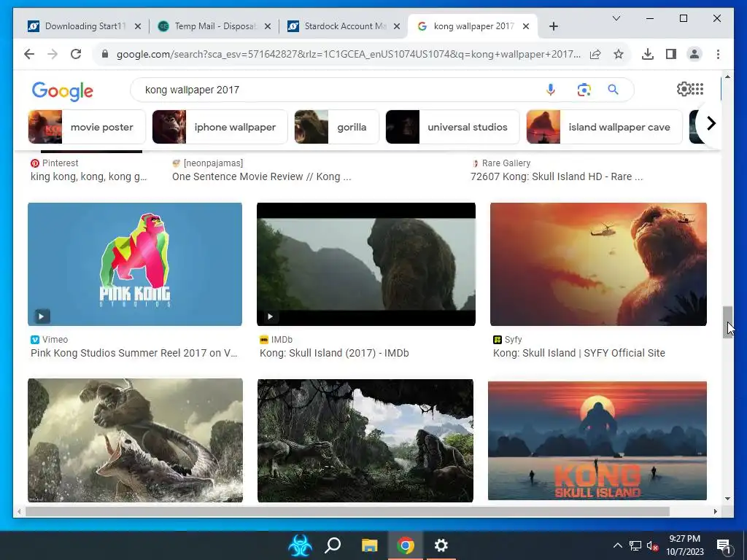This screenshot has height=560, width=747.
Task: Open Pink Kong Studios thumbnail
Action: point(135,264)
